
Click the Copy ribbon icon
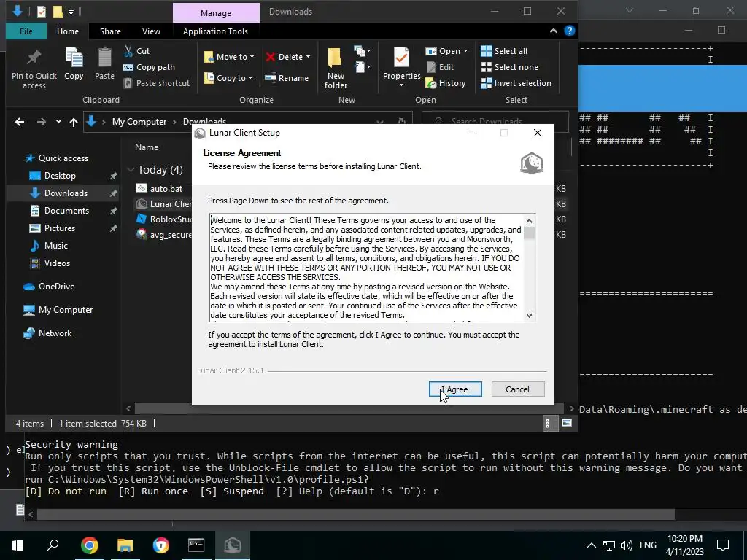(74, 64)
